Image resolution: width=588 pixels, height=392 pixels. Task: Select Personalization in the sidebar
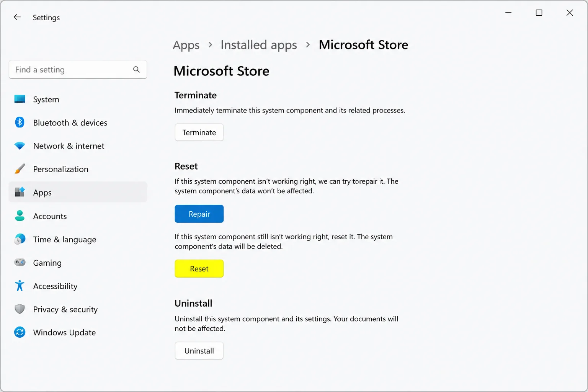(78, 169)
